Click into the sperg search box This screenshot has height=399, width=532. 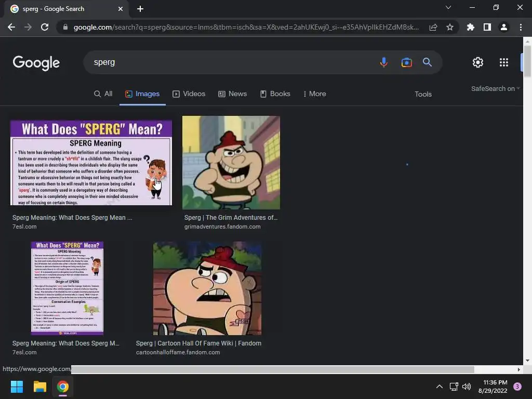234,62
